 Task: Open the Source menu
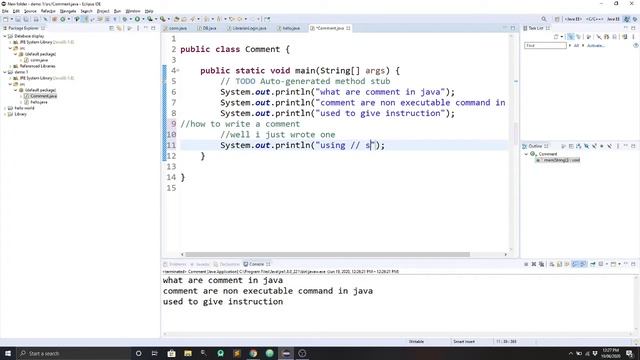click(30, 11)
